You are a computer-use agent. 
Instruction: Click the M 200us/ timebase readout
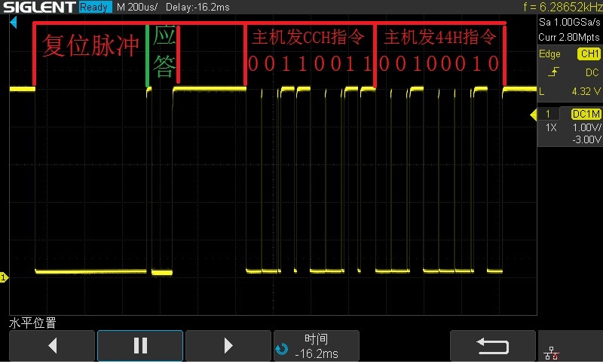pos(137,7)
